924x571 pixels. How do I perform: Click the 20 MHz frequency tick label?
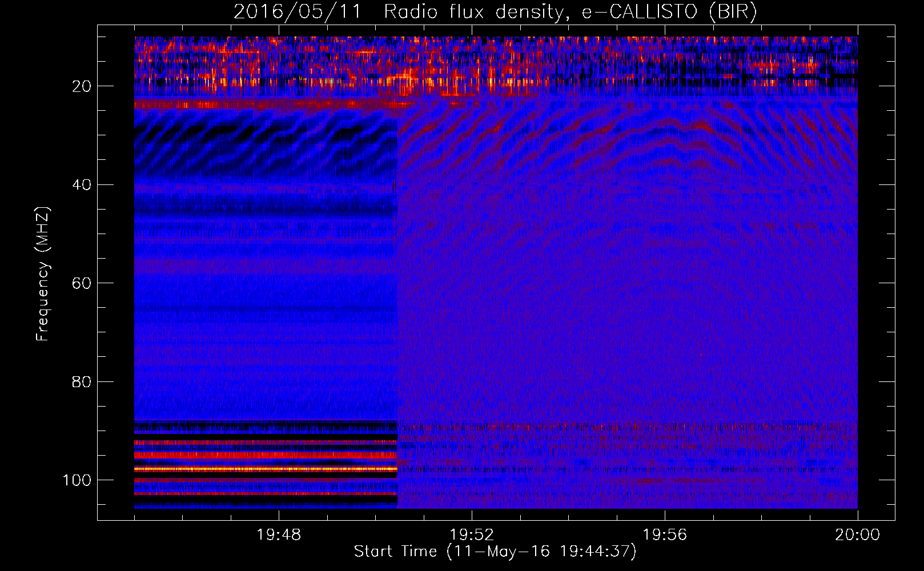[x=82, y=86]
